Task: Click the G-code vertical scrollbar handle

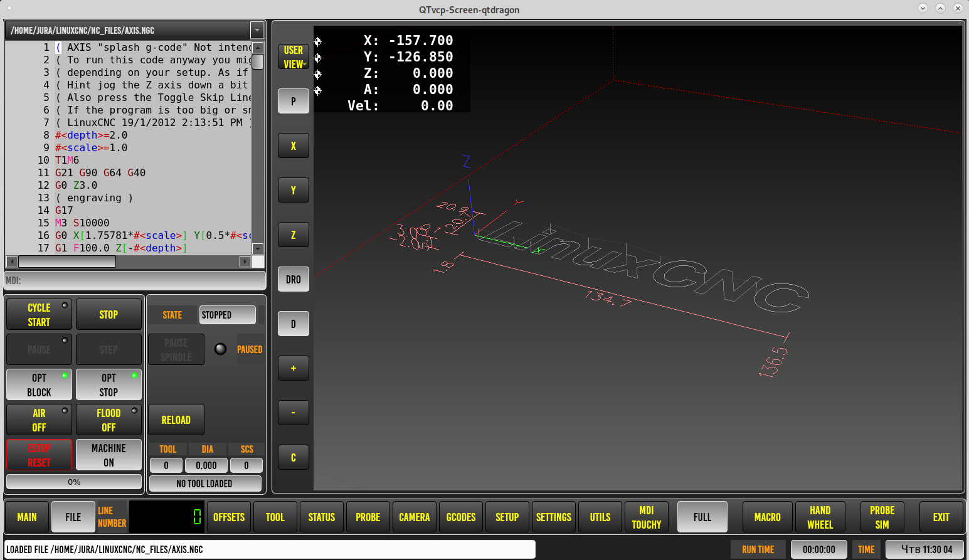Action: click(258, 61)
